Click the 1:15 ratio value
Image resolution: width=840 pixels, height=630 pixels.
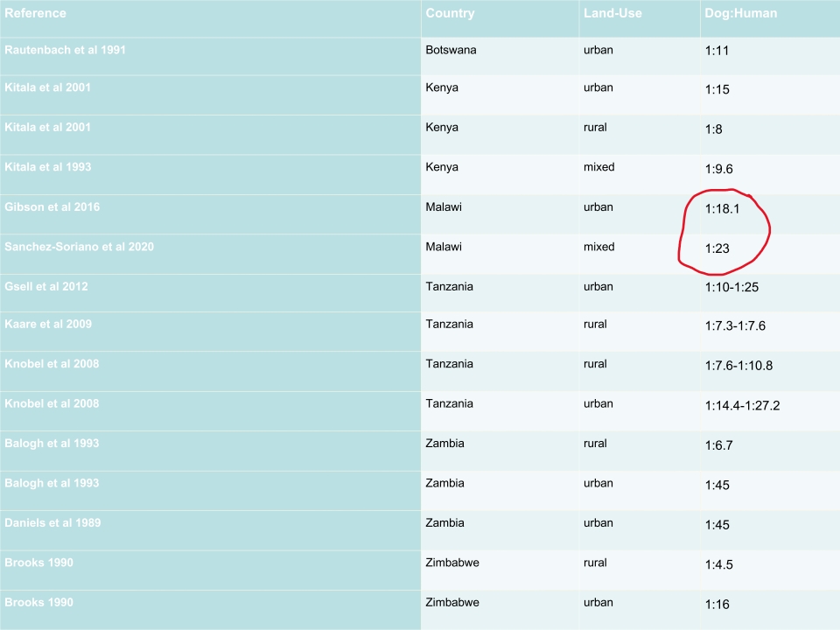[717, 89]
